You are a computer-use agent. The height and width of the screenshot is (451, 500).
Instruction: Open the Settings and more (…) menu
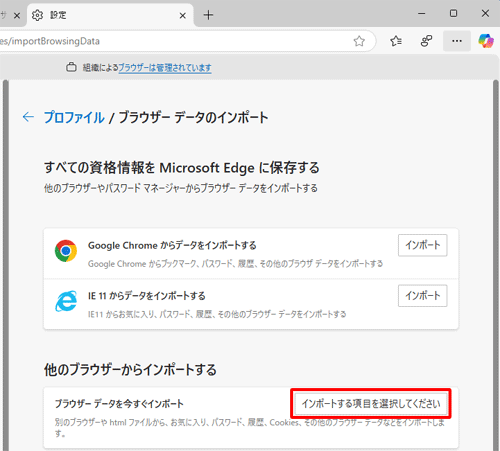457,41
